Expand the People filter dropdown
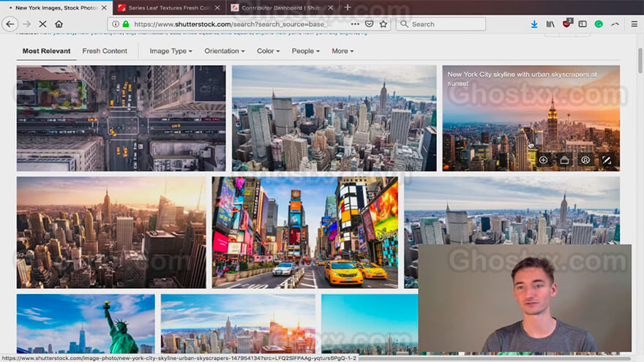The height and width of the screenshot is (362, 644). (x=306, y=51)
